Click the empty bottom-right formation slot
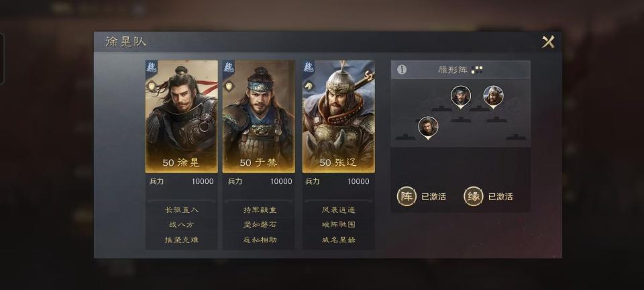The width and height of the screenshot is (644, 290). point(516,137)
